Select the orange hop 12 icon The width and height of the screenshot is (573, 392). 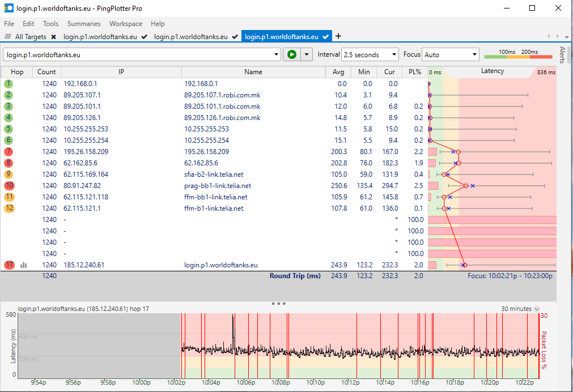click(x=9, y=208)
